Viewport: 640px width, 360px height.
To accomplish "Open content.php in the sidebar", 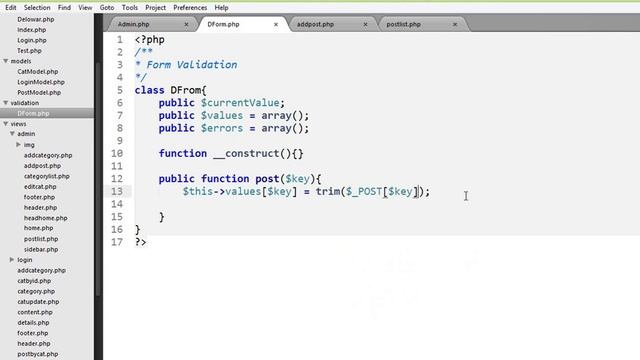I will click(x=35, y=312).
